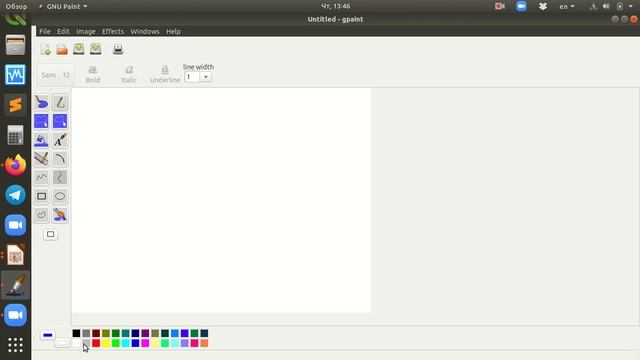
Task: Open Sublime Text from the dock
Action: tap(16, 105)
